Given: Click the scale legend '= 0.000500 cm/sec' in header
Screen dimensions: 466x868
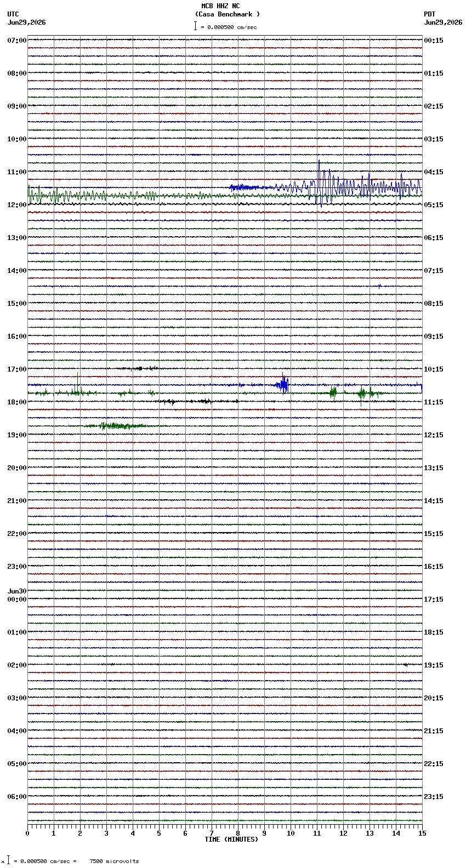Looking at the screenshot, I should 229,27.
